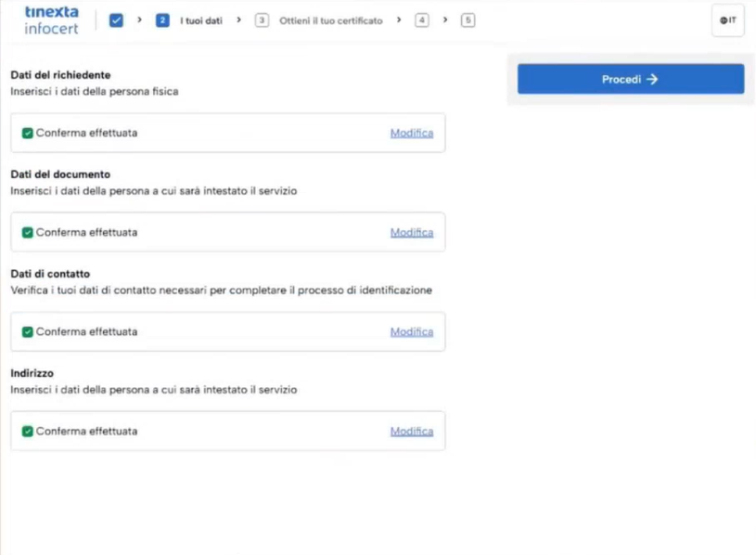The height and width of the screenshot is (555, 756).
Task: Click the completed step 1 checkmark icon
Action: tap(116, 20)
